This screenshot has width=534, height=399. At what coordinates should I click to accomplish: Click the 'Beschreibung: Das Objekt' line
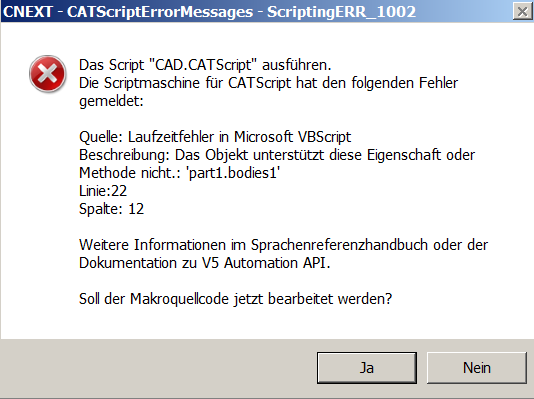(277, 155)
